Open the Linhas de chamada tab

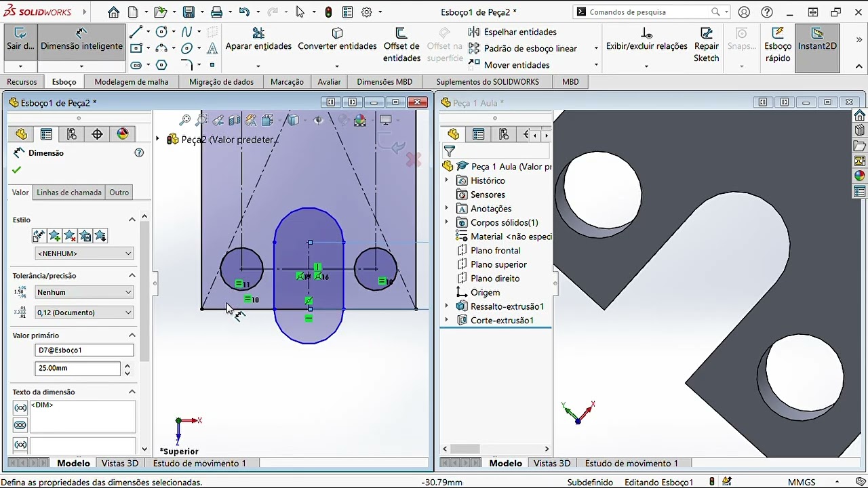[x=69, y=192]
